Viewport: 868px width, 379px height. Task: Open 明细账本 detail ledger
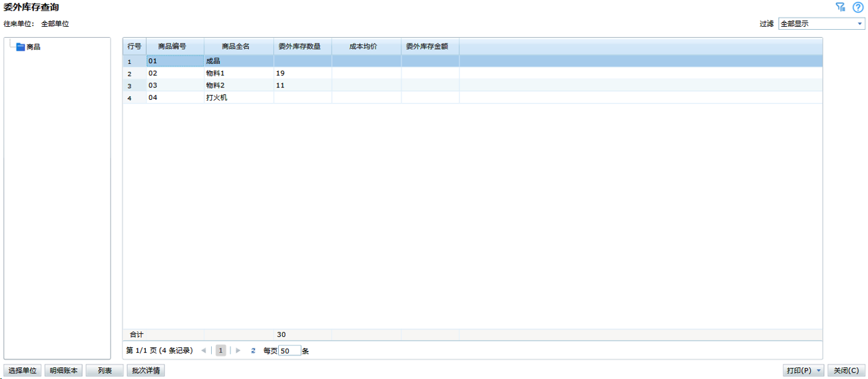tap(64, 371)
